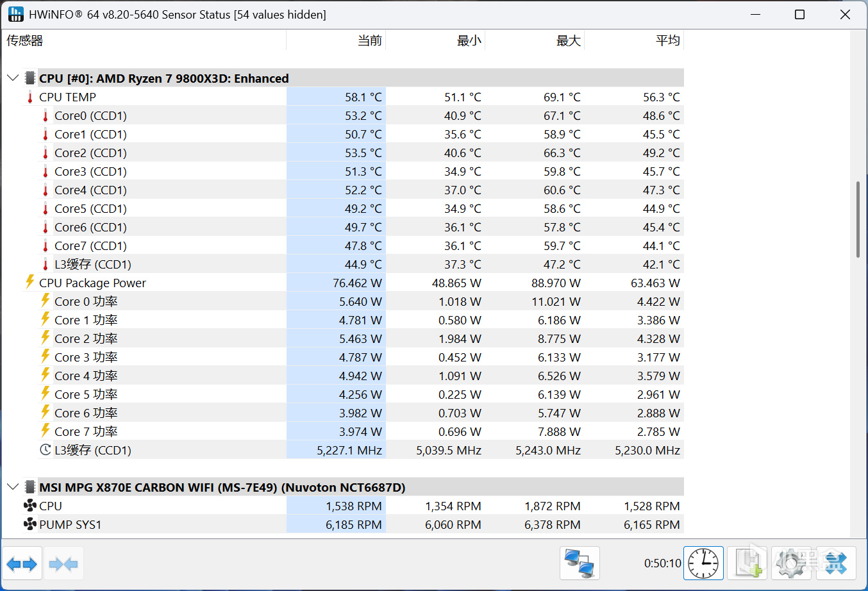Select the Core2 (CCD1) temperature row label
The height and width of the screenshot is (591, 868).
coord(90,153)
